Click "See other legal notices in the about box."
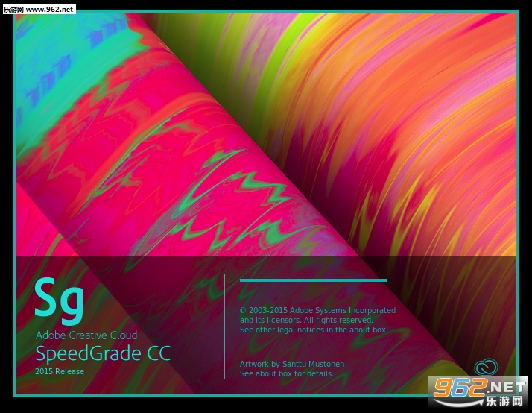 click(x=314, y=330)
